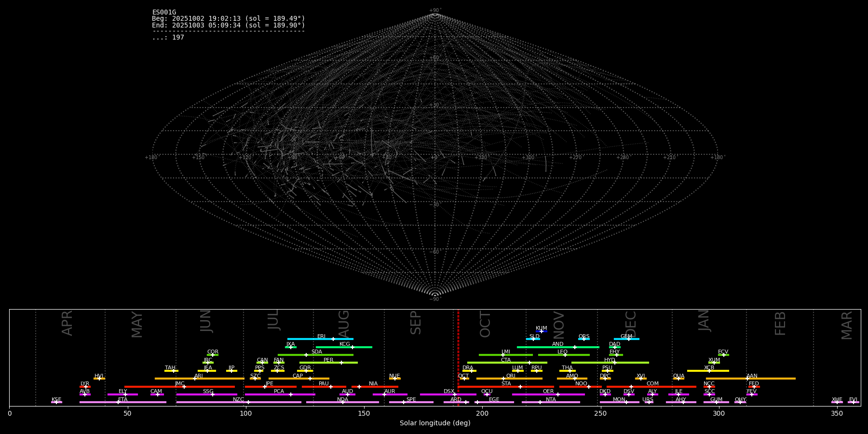Click the AUG month label
The height and width of the screenshot is (434, 868).
344,323
